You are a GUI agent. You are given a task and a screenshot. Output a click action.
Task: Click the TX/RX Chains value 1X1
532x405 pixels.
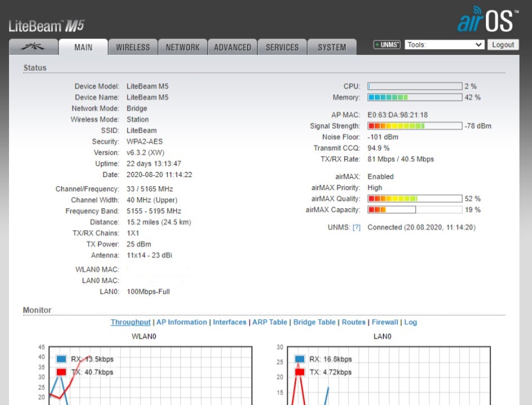click(x=133, y=233)
